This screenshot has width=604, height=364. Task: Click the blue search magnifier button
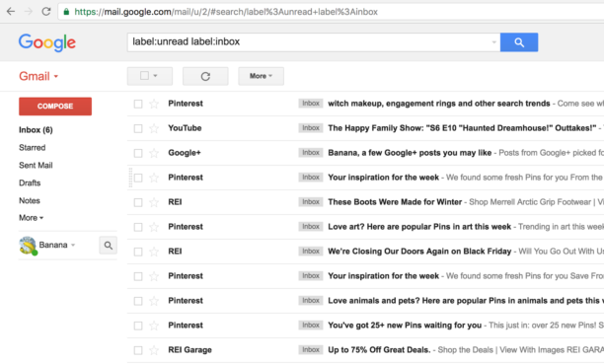[x=519, y=42]
